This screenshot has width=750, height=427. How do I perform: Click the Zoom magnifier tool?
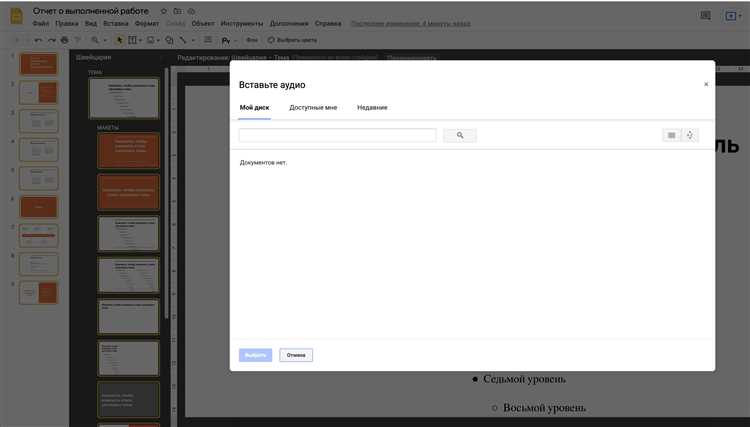click(95, 41)
